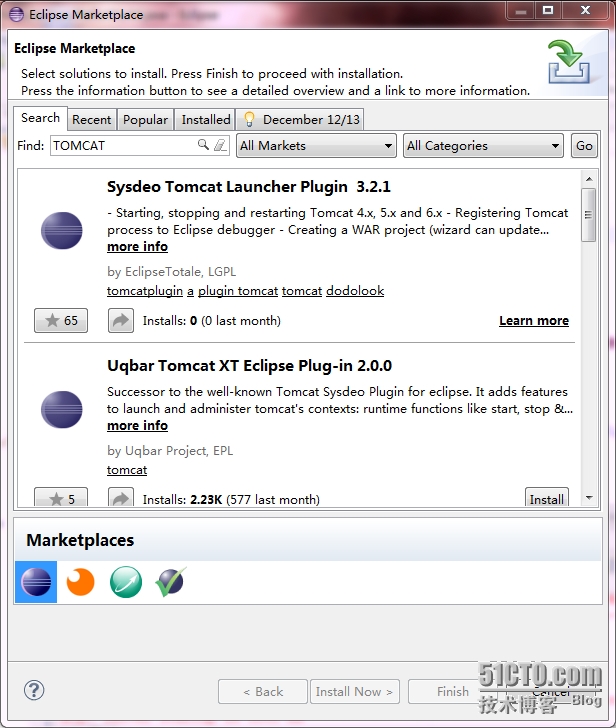Click the results scrollbar down arrow
616x728 pixels.
589,498
